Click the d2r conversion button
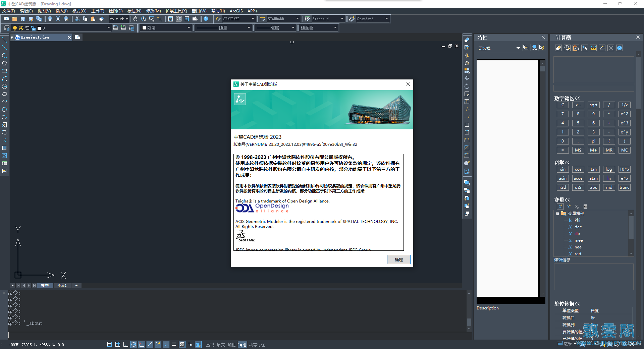The image size is (644, 349). pos(578,187)
